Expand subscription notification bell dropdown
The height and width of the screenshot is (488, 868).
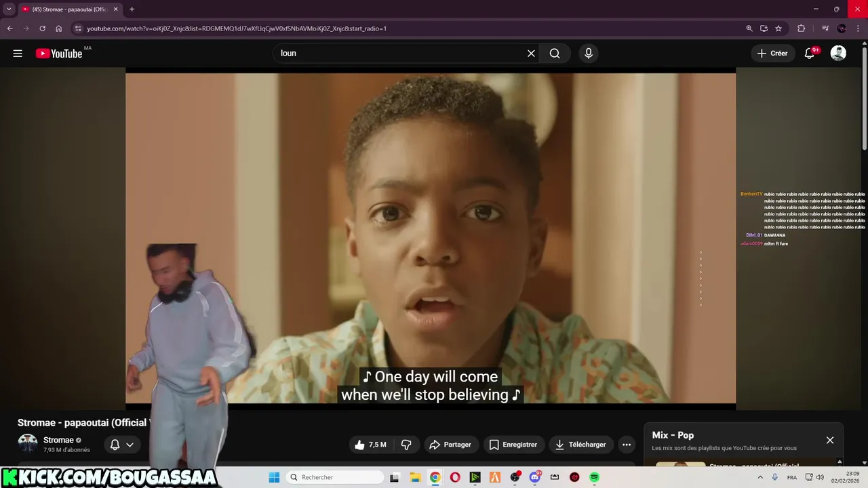click(x=122, y=445)
